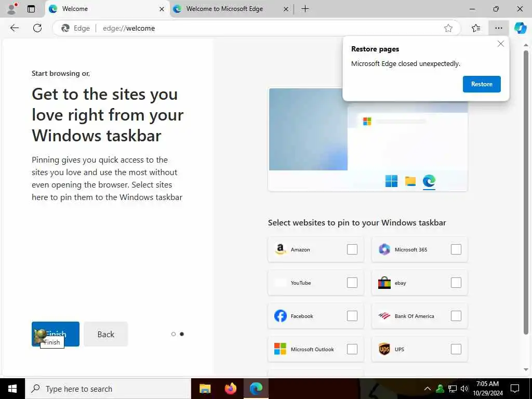Check the ebay pin checkbox

click(456, 283)
